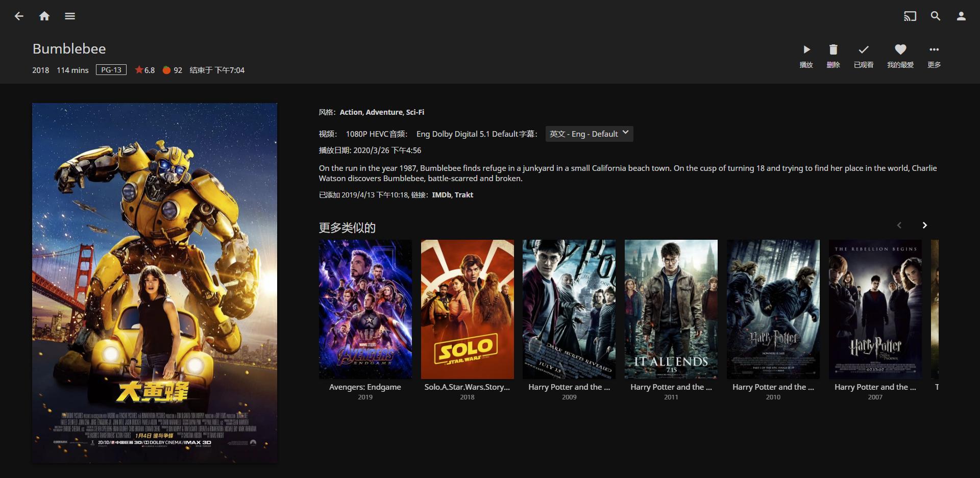The width and height of the screenshot is (980, 478).
Task: Open the Solo Star Wars Story poster
Action: point(468,309)
